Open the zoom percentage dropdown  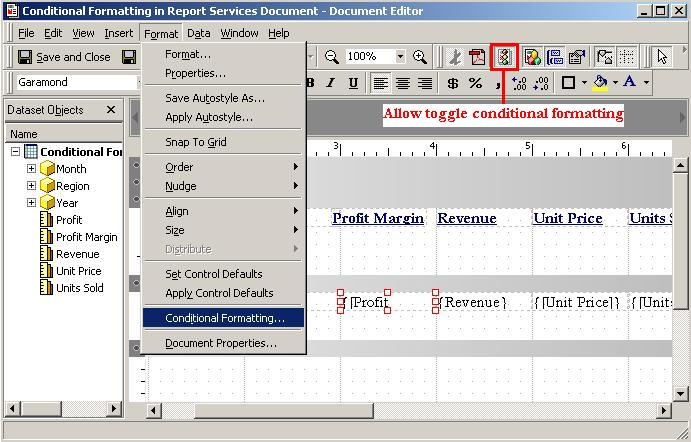tap(400, 57)
